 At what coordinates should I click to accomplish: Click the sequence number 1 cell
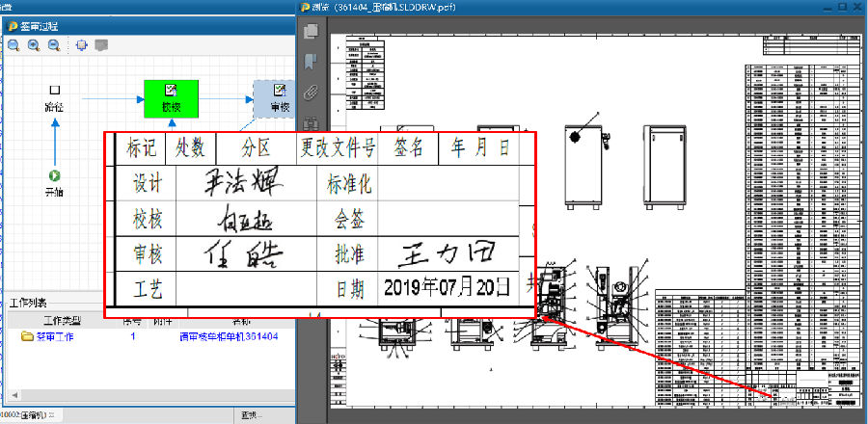pyautogui.click(x=133, y=336)
